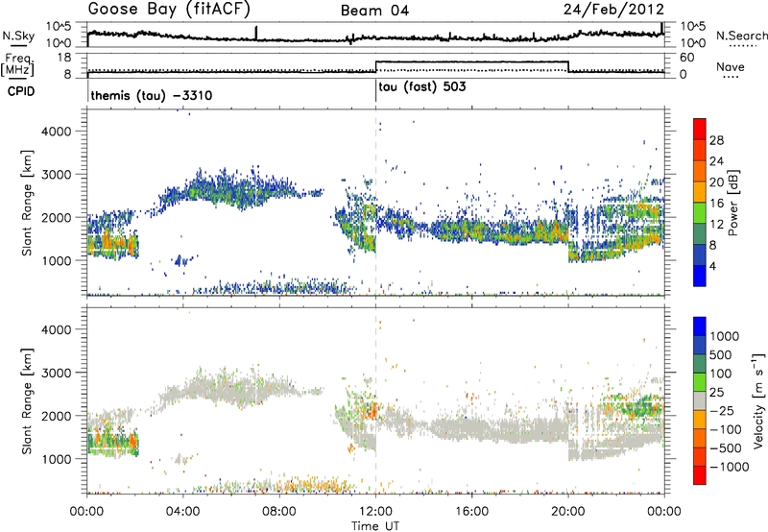Viewport: 768px width, 532px height.
Task: Click the "16" label on the power colorbar
Action: tap(716, 204)
